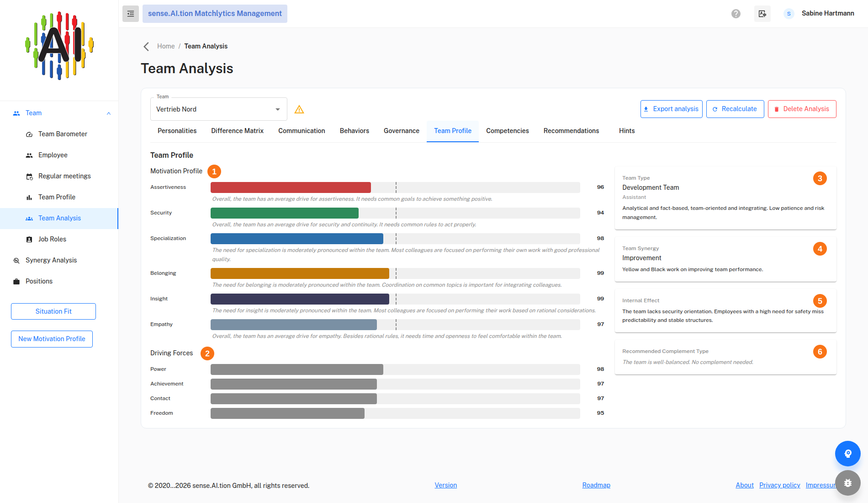The height and width of the screenshot is (503, 868).
Task: Open the Version footer link
Action: (446, 485)
